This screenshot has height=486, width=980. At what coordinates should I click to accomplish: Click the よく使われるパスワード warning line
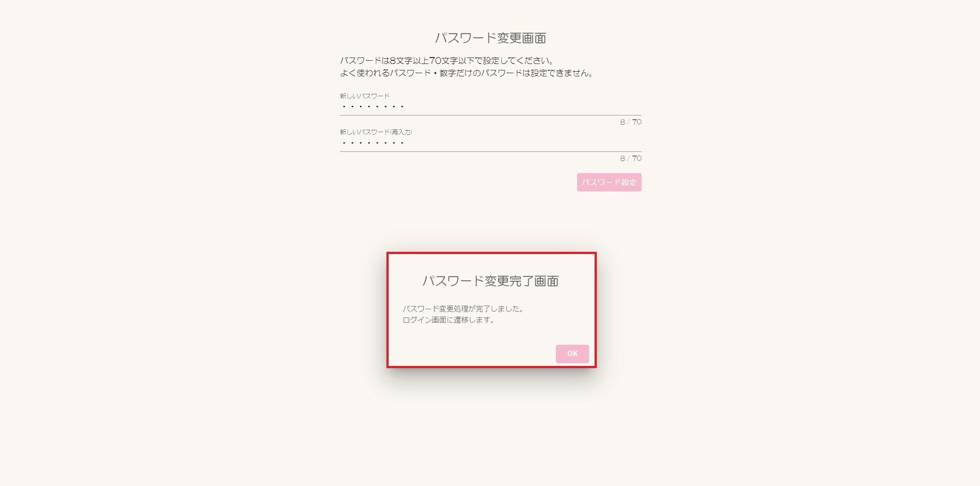(467, 73)
